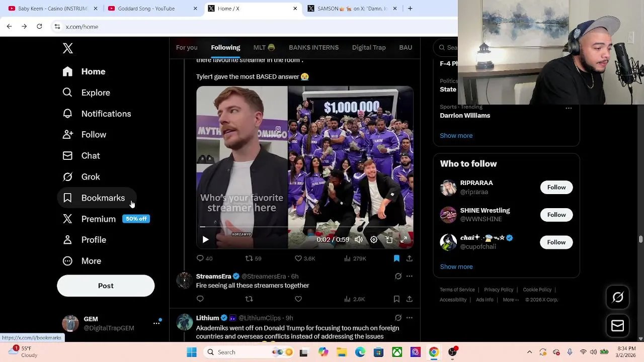Reply to the Tyler1 post with 40 replies
The width and height of the screenshot is (644, 362).
204,258
